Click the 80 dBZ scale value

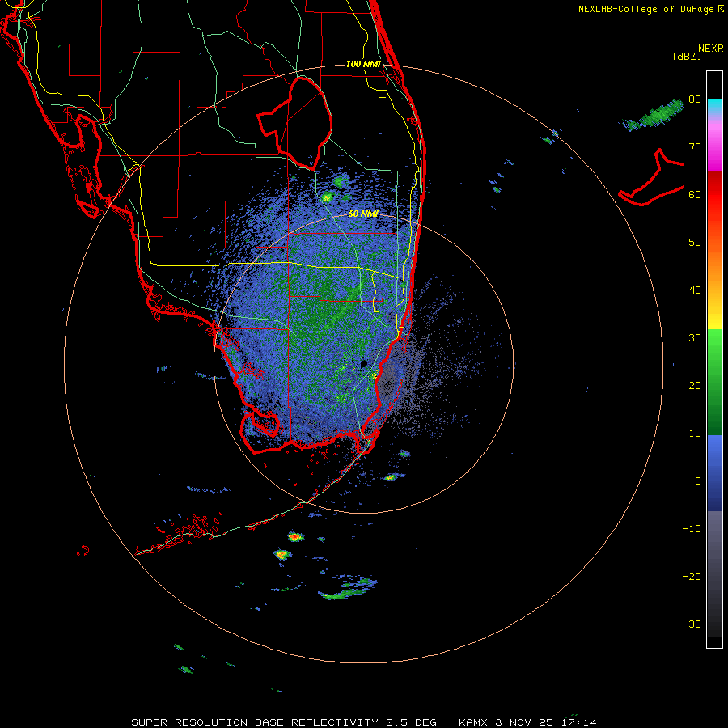tap(695, 99)
